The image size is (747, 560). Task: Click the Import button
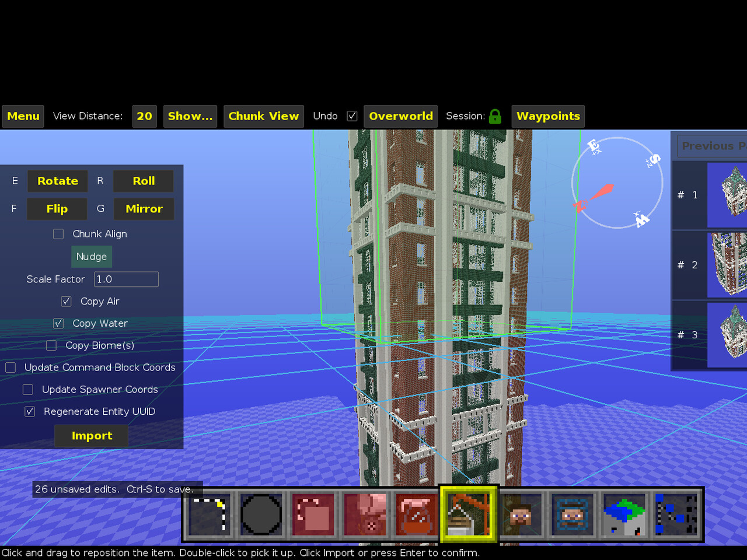point(91,436)
